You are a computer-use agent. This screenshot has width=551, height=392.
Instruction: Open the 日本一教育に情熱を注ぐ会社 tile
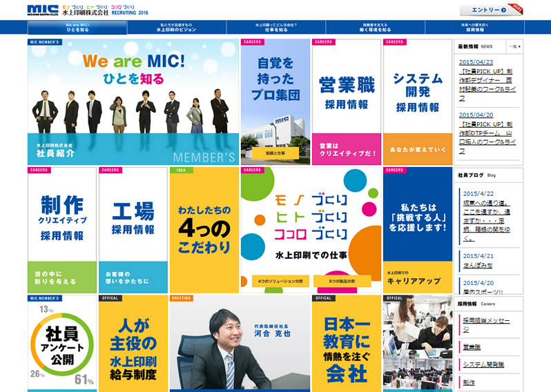(x=347, y=344)
